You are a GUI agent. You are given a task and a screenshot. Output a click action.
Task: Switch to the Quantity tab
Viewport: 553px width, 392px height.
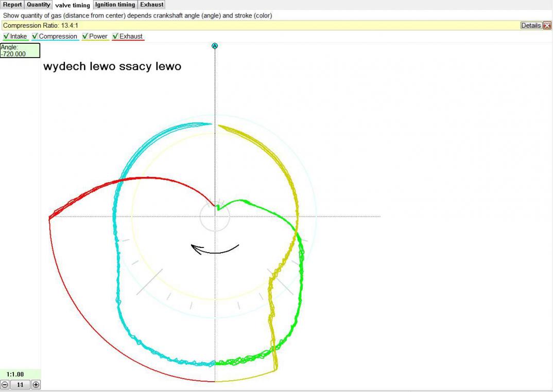tap(39, 5)
